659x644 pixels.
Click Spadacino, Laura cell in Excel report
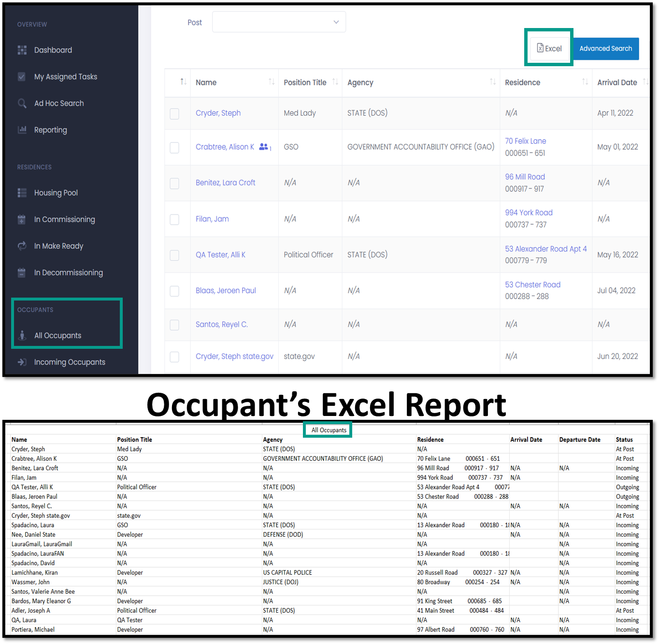(x=33, y=525)
